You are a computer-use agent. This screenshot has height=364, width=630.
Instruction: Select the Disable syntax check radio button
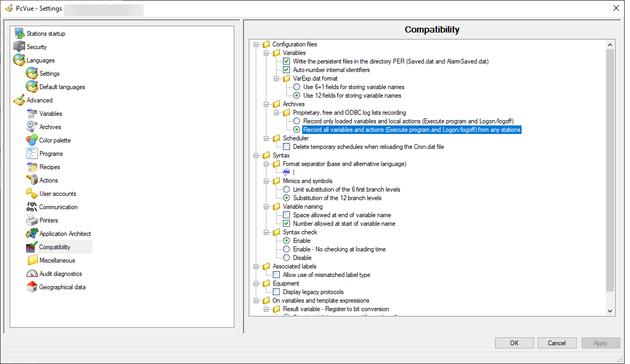287,258
